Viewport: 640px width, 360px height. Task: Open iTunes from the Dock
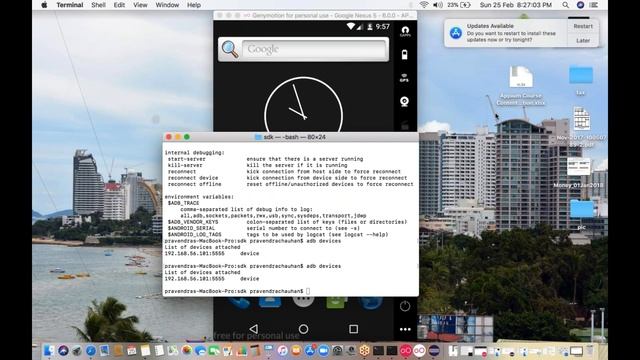coord(282,350)
